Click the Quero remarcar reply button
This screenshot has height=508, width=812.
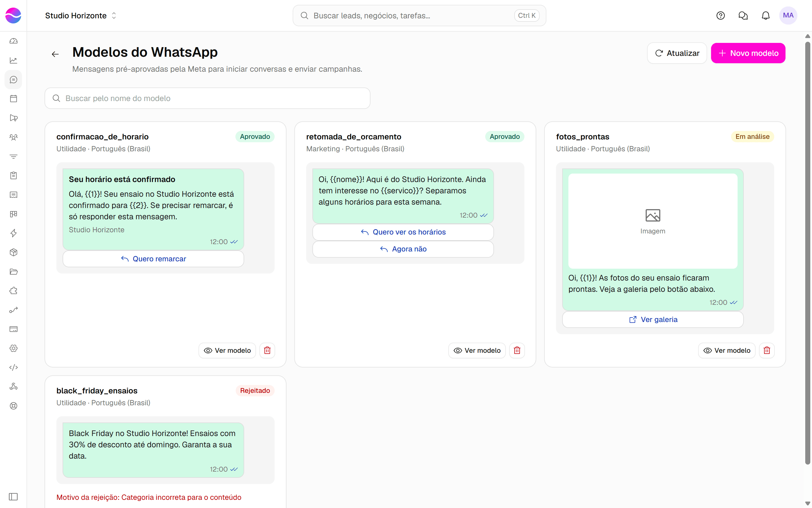153,259
